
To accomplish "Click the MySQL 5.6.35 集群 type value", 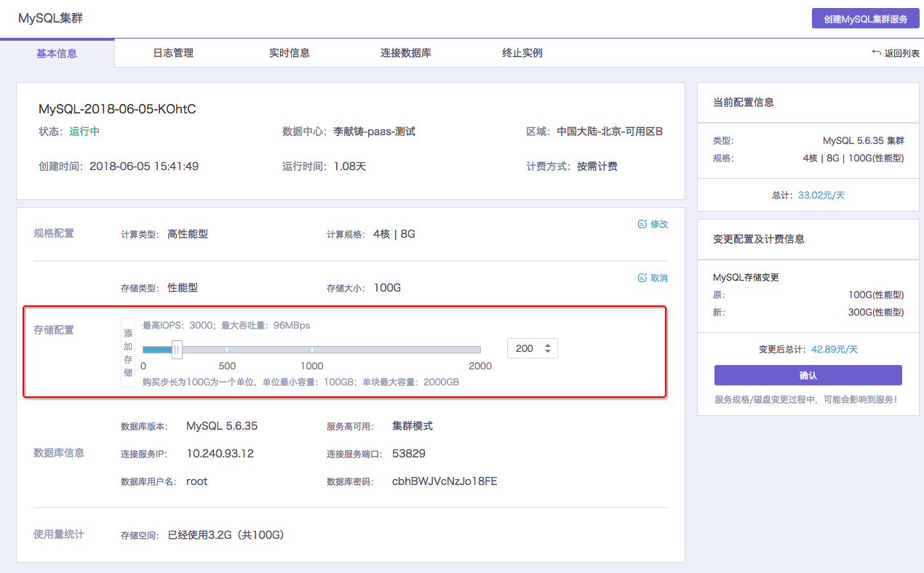I will (864, 140).
